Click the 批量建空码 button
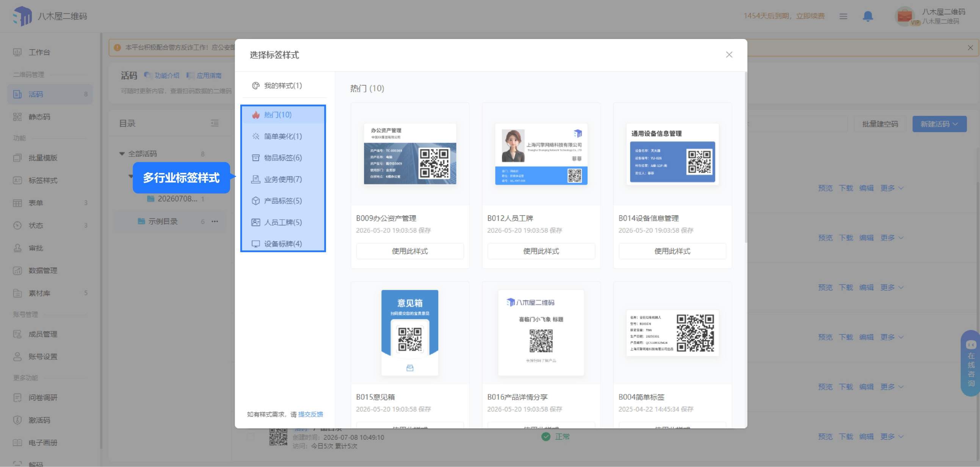The height and width of the screenshot is (467, 980). tap(880, 124)
